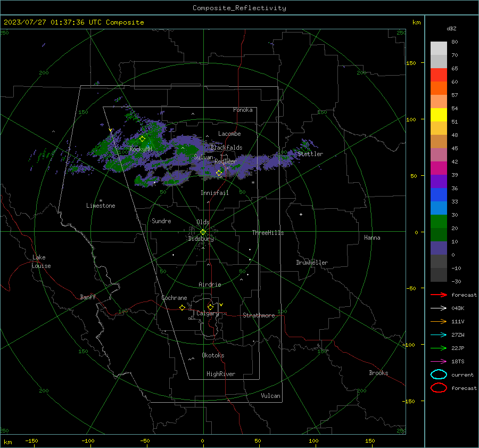The height and width of the screenshot is (448, 479).
Task: Click the Lacombe label on map
Action: point(229,134)
